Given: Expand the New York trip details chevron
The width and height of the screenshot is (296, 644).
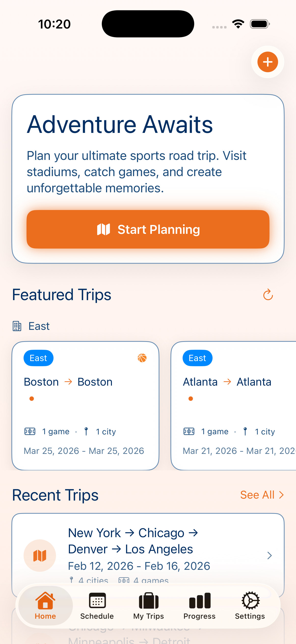Looking at the screenshot, I should click(x=269, y=556).
